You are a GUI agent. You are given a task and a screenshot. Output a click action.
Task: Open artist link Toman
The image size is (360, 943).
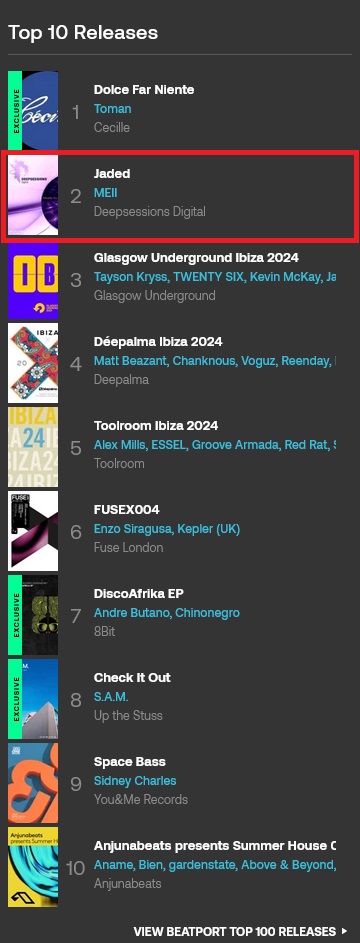pos(112,109)
